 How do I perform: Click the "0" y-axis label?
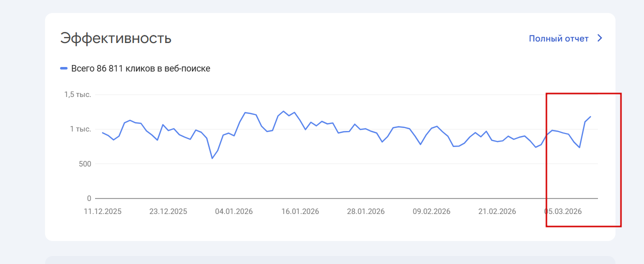(x=89, y=198)
